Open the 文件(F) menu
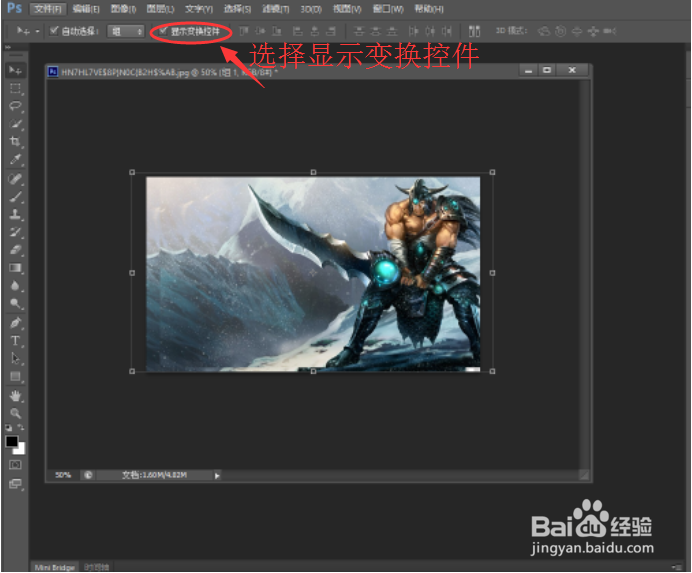 pos(48,9)
